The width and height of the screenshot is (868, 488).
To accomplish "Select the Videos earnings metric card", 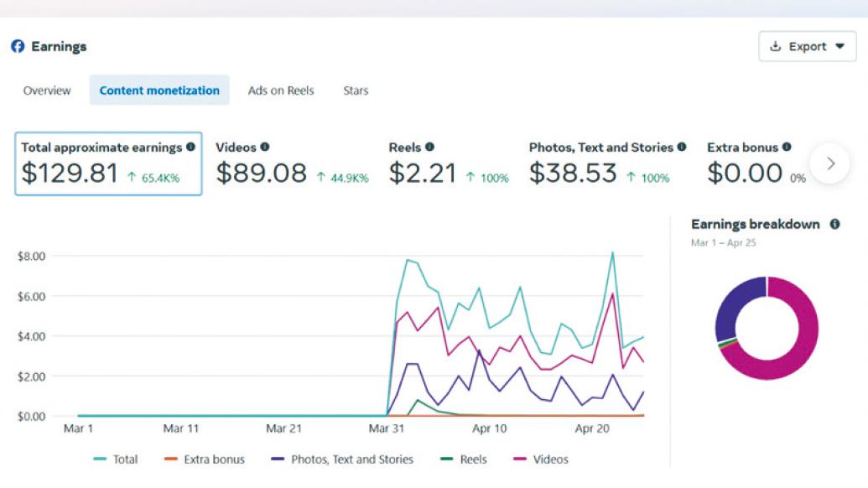I will (x=291, y=164).
